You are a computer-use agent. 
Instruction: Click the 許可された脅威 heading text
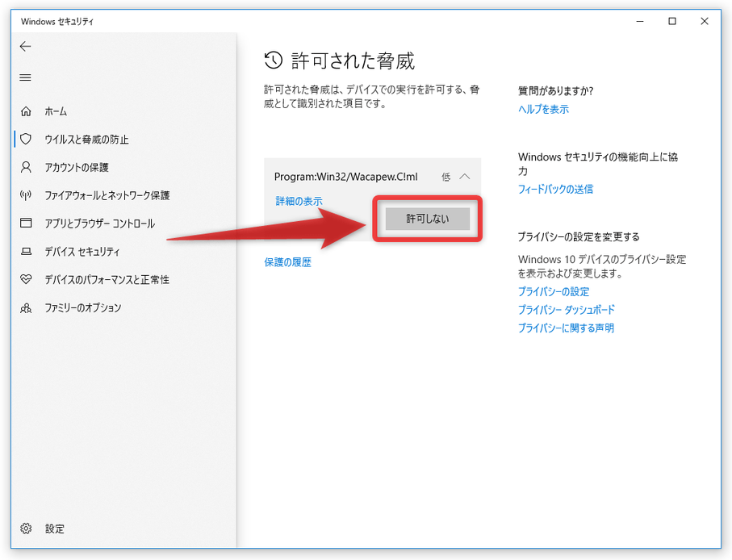pos(353,61)
